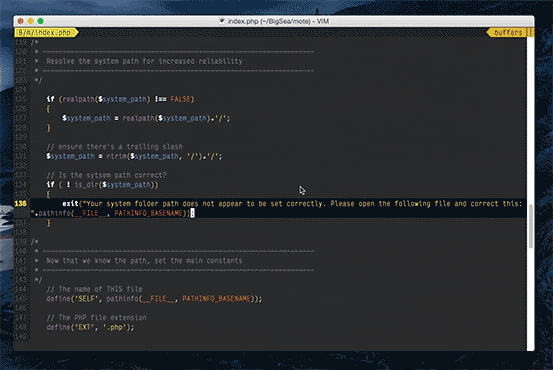
Task: Click the '.php' string literal
Action: pos(115,327)
